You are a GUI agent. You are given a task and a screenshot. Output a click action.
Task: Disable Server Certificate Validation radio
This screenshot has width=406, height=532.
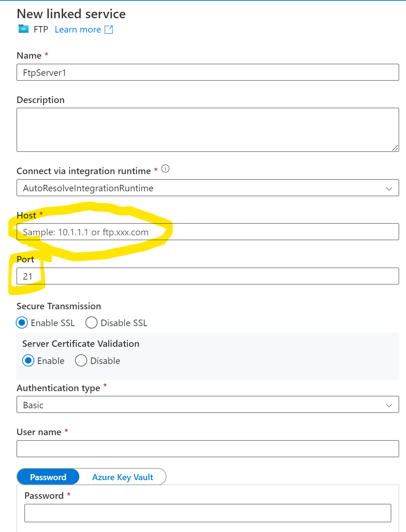pyautogui.click(x=81, y=360)
